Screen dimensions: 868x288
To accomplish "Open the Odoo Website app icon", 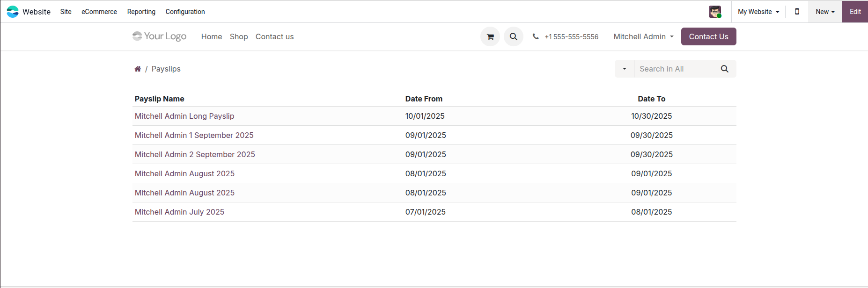I will pyautogui.click(x=13, y=12).
